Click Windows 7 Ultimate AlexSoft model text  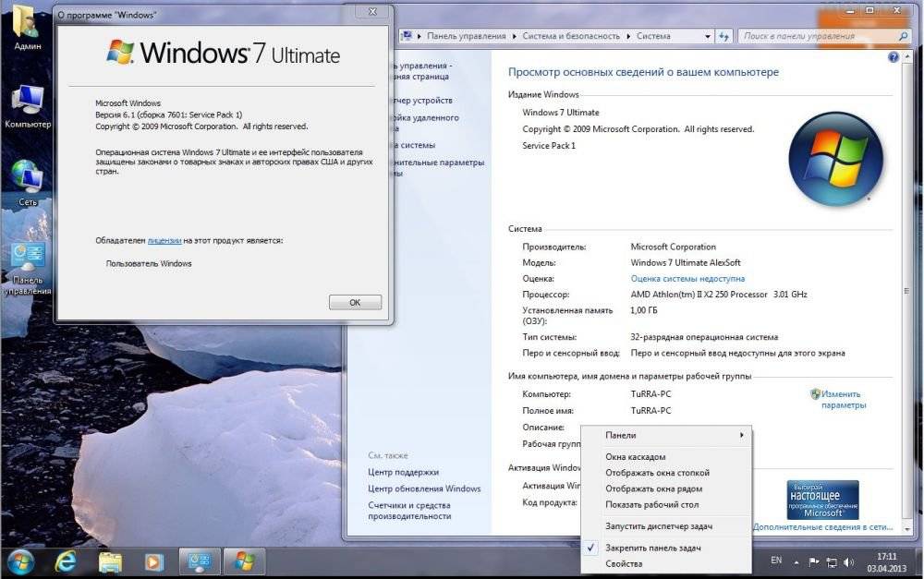pos(686,262)
